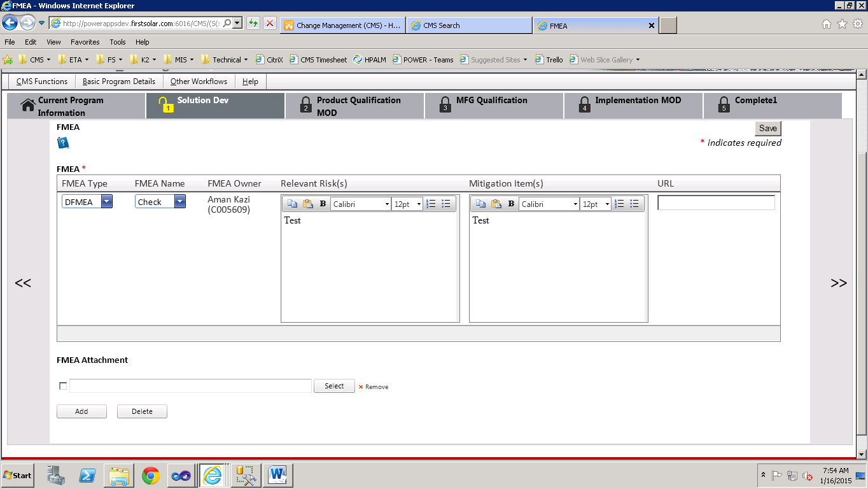The height and width of the screenshot is (489, 868).
Task: Switch to the CMS Search browser tab
Action: coord(470,25)
